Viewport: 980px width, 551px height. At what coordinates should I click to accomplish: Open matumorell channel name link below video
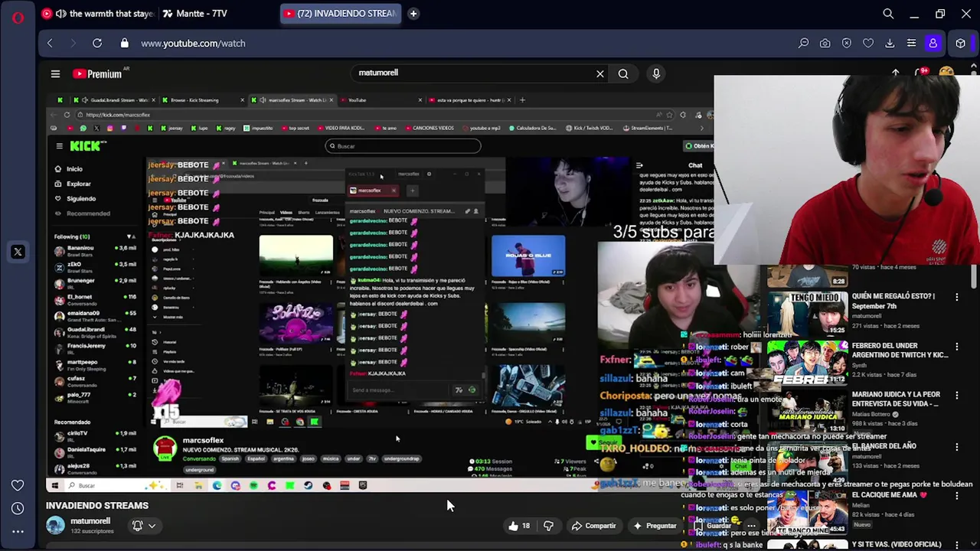pyautogui.click(x=90, y=521)
